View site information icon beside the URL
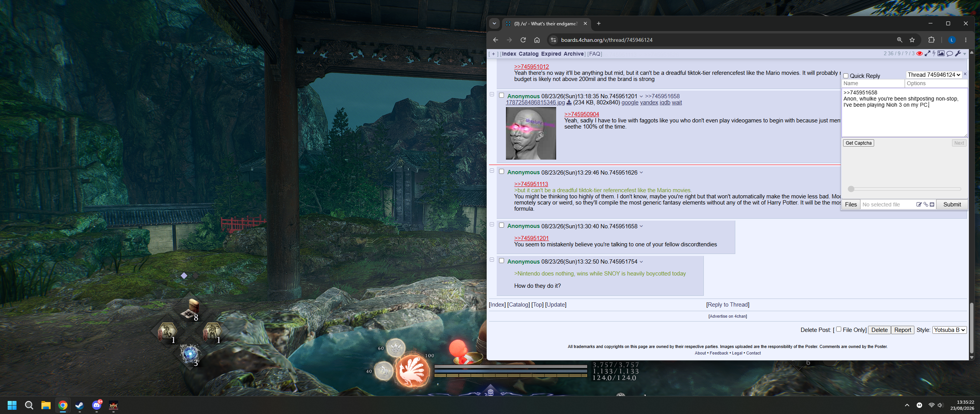This screenshot has width=980, height=414. pos(553,40)
